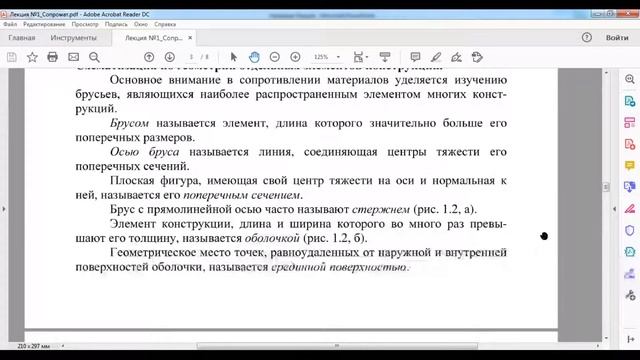Zoom in with the plus icon
The height and width of the screenshot is (360, 640).
tap(295, 57)
